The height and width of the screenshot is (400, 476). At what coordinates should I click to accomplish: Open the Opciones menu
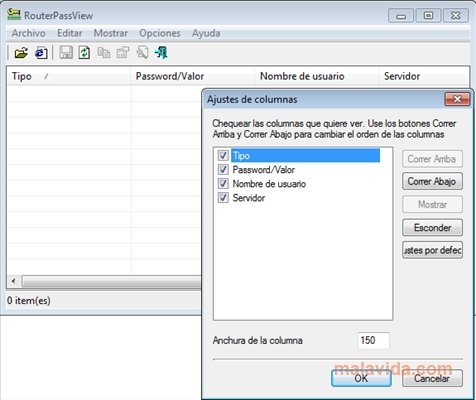pyautogui.click(x=160, y=33)
